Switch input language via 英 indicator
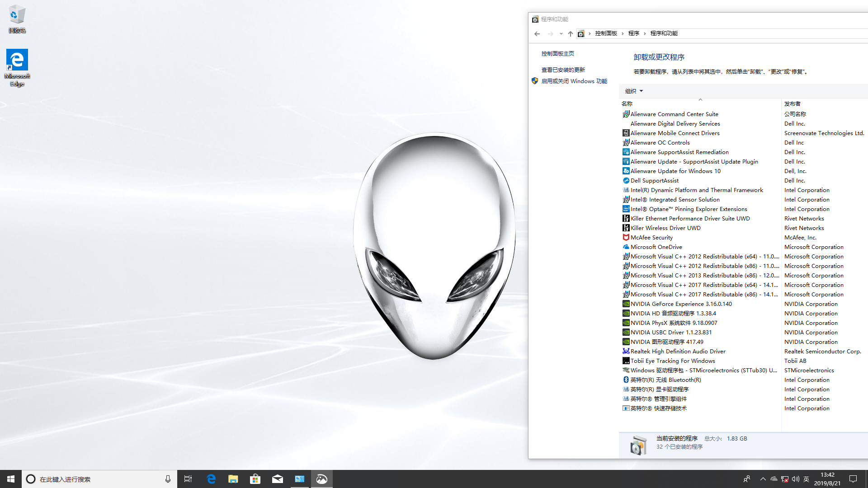The height and width of the screenshot is (488, 868). [806, 479]
